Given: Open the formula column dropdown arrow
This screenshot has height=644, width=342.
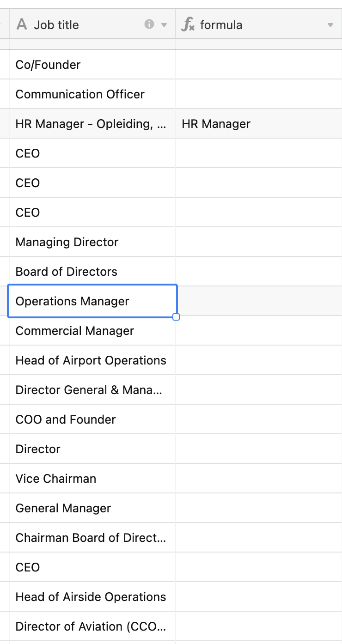Looking at the screenshot, I should pyautogui.click(x=330, y=25).
